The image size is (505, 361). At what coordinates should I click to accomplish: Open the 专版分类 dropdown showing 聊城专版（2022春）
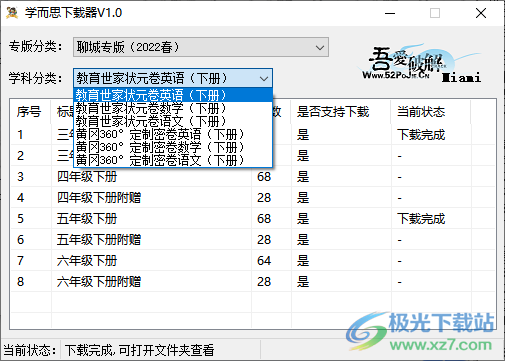click(201, 47)
